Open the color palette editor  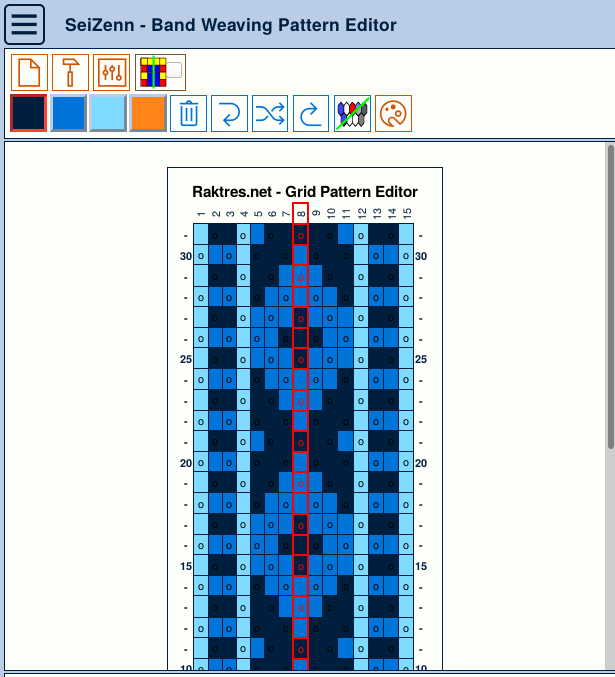(393, 114)
